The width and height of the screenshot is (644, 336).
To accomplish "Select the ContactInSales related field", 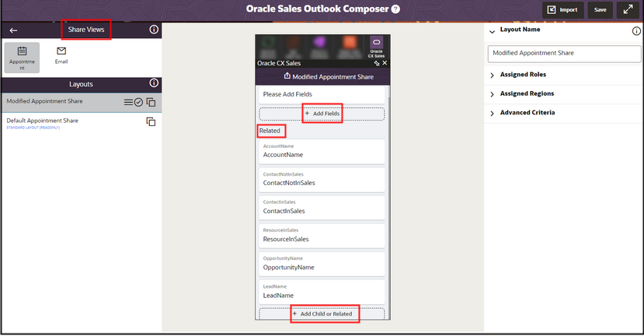I will coord(322,207).
